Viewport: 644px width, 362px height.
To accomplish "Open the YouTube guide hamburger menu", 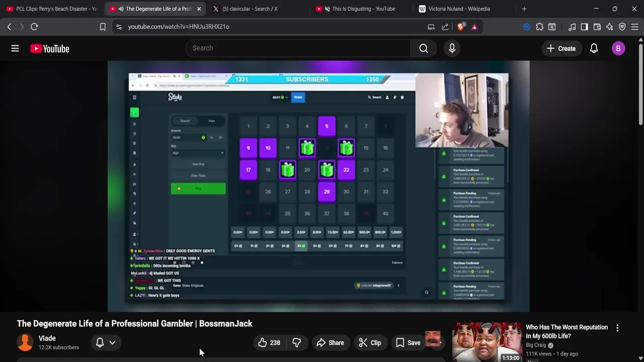I will coord(15,48).
